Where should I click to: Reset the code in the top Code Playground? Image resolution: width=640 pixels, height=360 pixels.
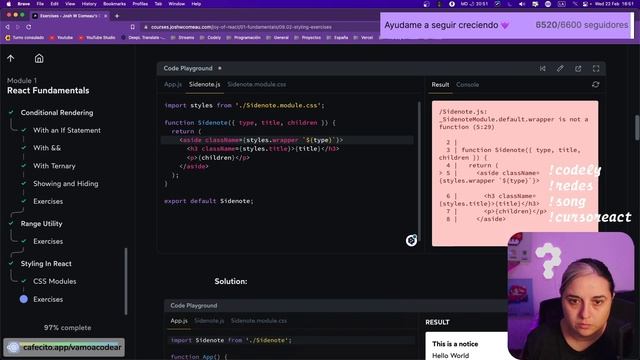(x=542, y=69)
